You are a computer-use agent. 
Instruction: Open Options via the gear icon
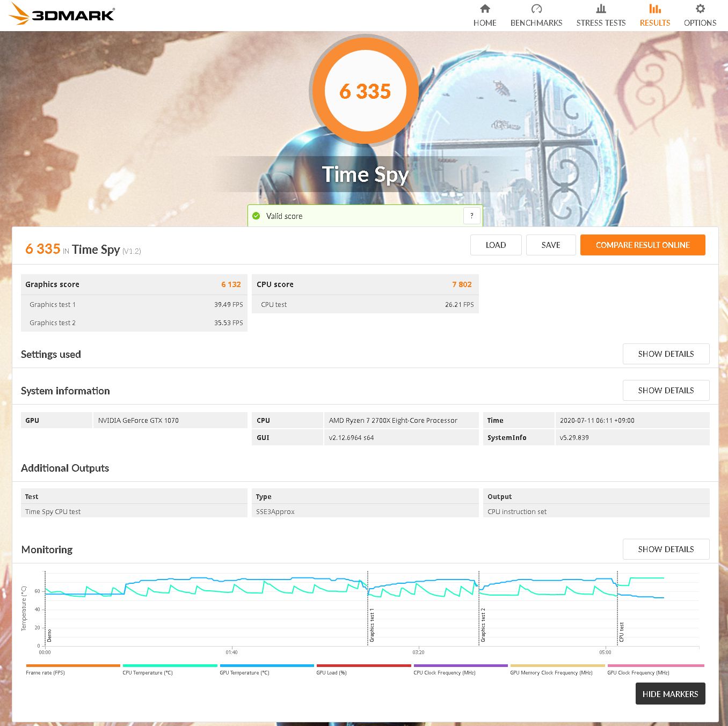tap(700, 9)
